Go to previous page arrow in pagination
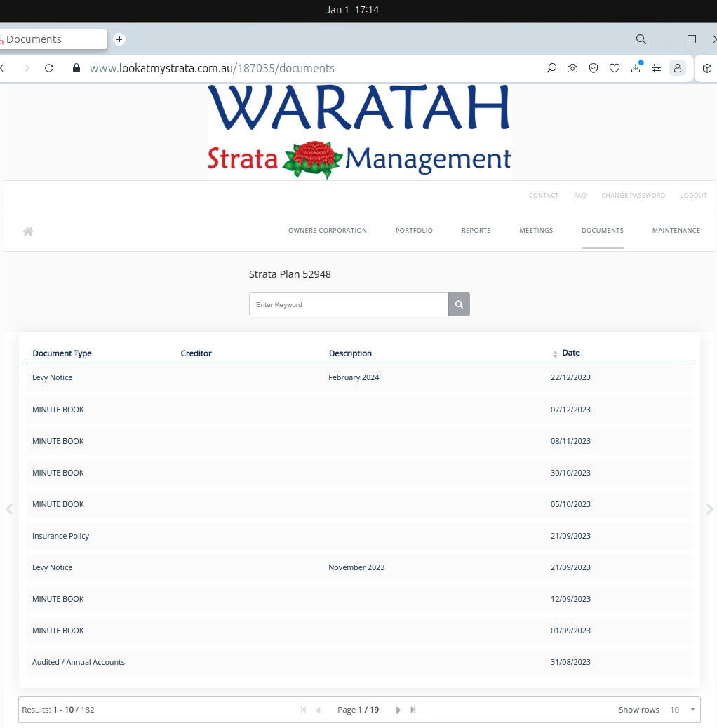Screen dimensions: 717x728 (x=319, y=710)
